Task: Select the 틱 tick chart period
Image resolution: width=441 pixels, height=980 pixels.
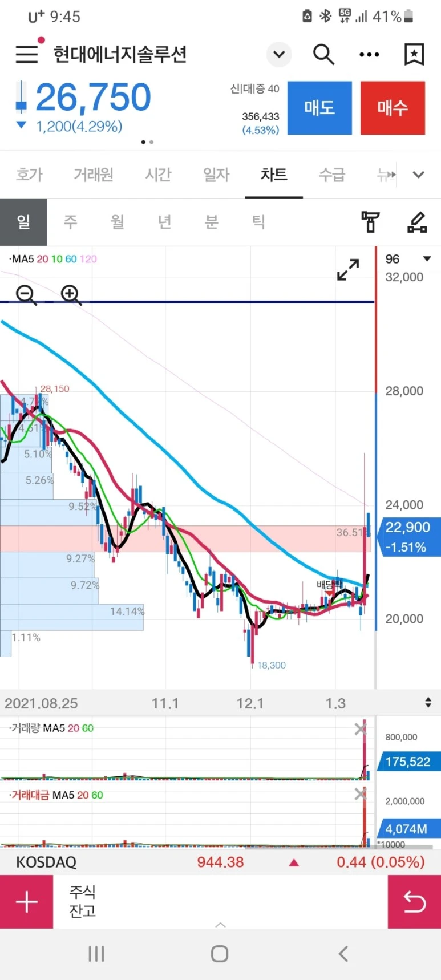Action: 258,222
